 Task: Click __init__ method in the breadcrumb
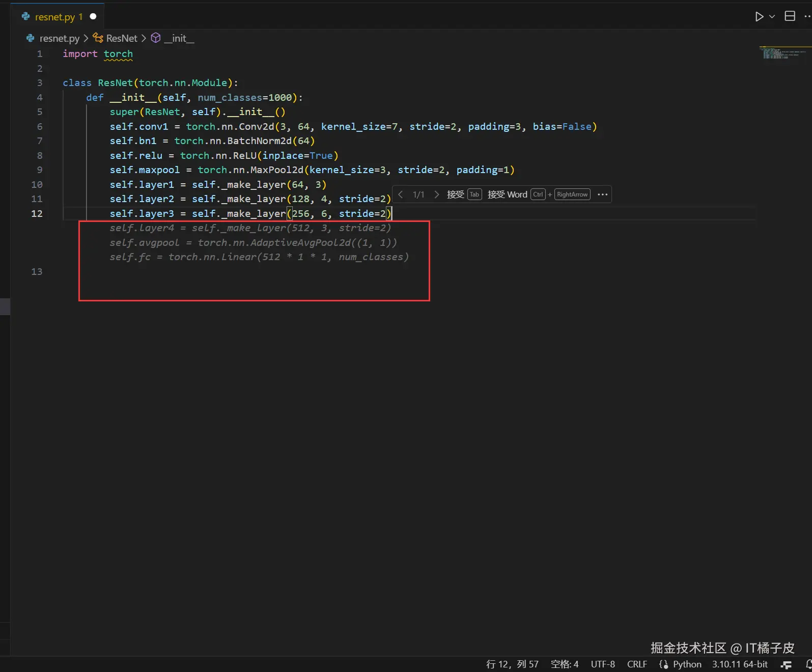179,38
